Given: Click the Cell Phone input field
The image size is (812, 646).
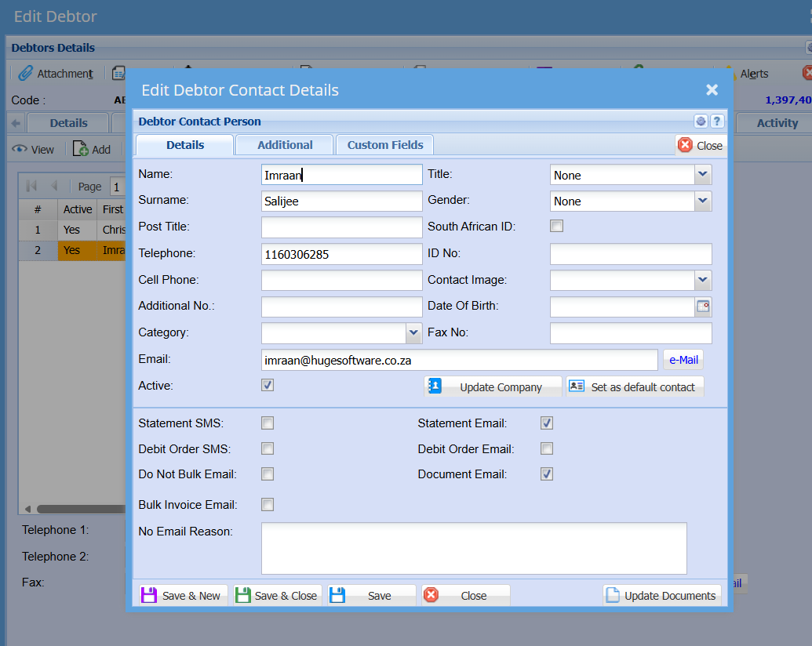Looking at the screenshot, I should point(342,280).
